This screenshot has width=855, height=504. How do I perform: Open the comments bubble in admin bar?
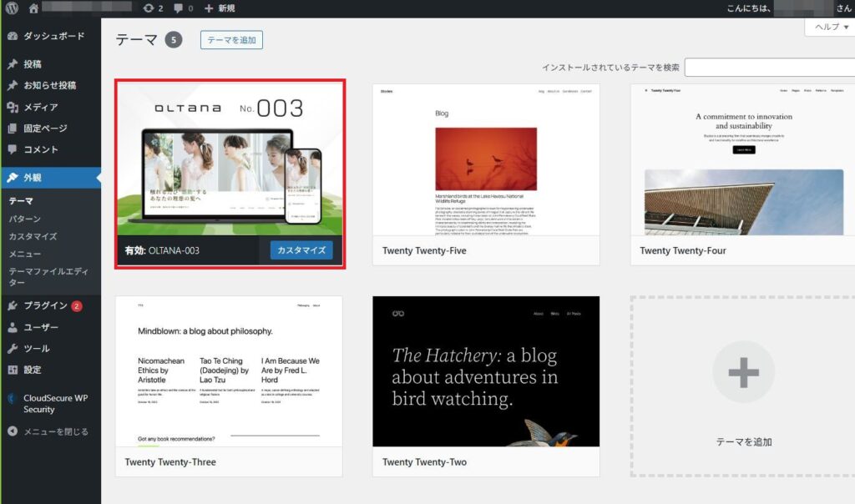pyautogui.click(x=183, y=8)
